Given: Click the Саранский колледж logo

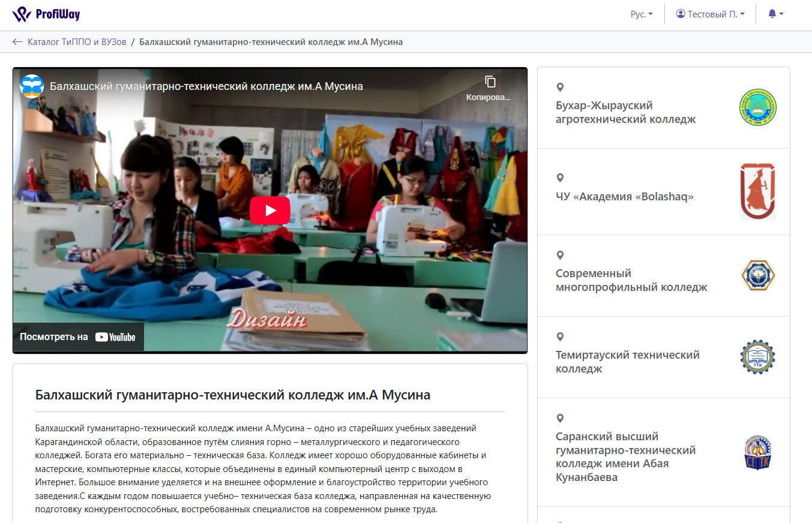Looking at the screenshot, I should tap(757, 453).
